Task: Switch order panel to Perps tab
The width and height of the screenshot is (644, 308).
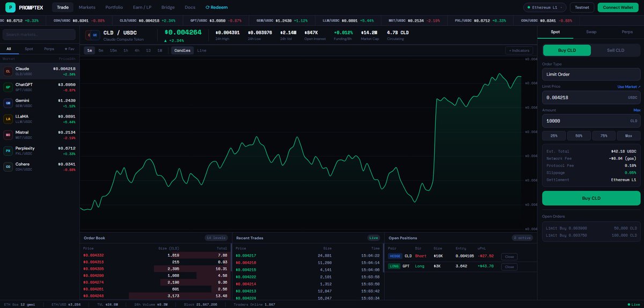Action: click(x=627, y=32)
